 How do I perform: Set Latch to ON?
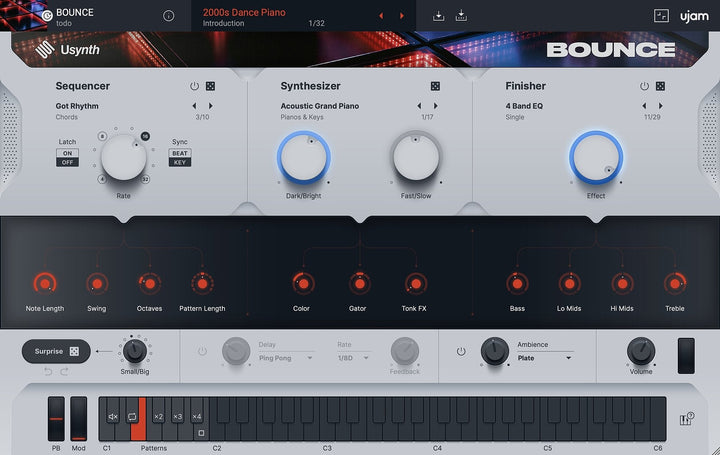point(68,153)
